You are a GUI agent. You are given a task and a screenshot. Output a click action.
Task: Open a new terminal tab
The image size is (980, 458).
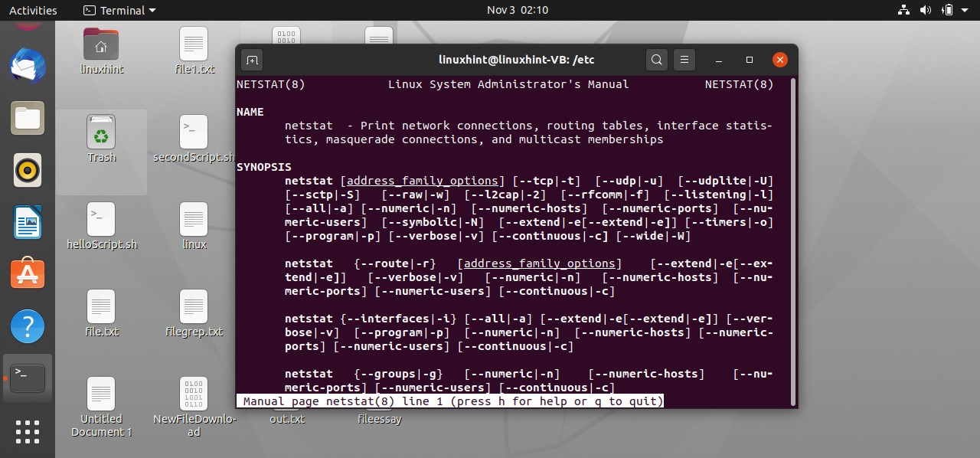pos(252,60)
